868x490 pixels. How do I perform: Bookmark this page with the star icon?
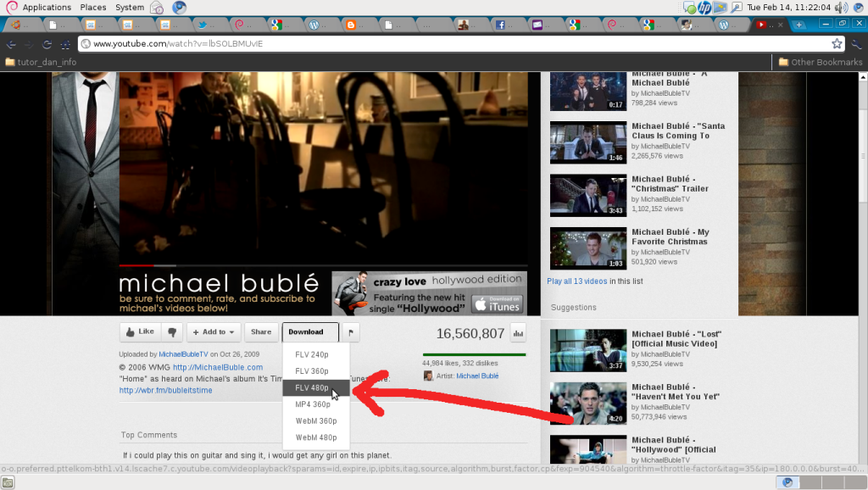pyautogui.click(x=837, y=43)
